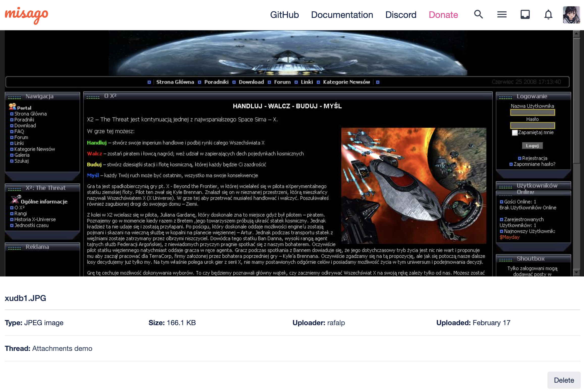Open the Documentation nav link

[342, 15]
